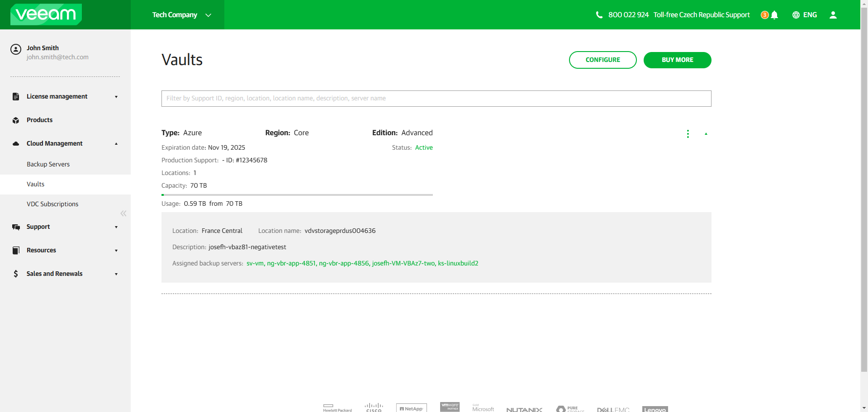Click location name vdvstorageprdus004636
868x412 pixels.
pyautogui.click(x=340, y=231)
